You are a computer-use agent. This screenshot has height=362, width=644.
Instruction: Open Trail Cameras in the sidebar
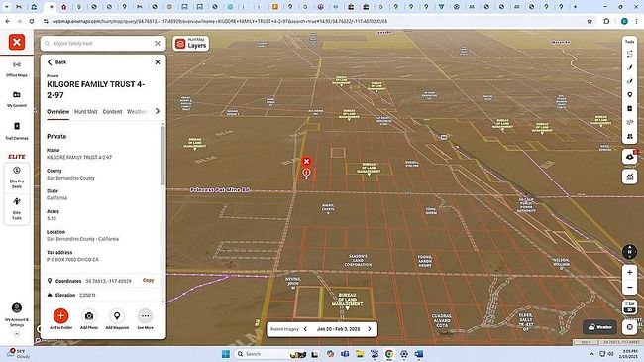point(17,131)
